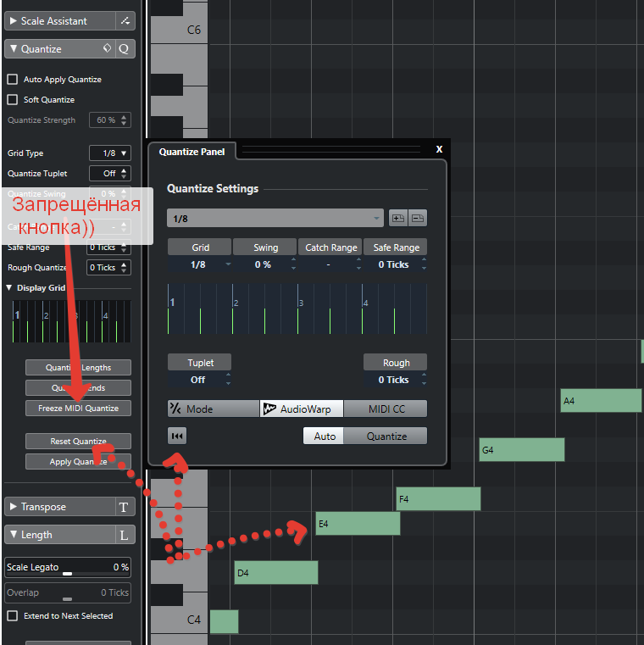Screen dimensions: 644x645
Task: Click the Swing column header in the panel
Action: tap(265, 247)
